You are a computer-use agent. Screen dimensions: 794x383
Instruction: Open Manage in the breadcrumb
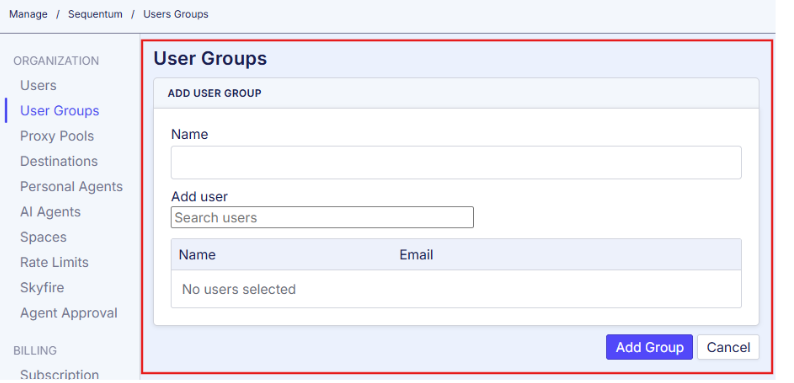28,14
